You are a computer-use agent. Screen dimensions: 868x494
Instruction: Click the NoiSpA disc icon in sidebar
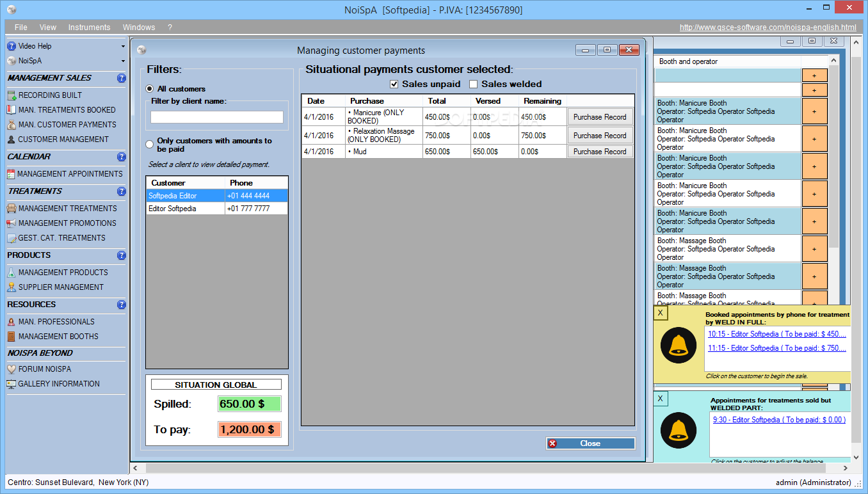click(x=12, y=61)
